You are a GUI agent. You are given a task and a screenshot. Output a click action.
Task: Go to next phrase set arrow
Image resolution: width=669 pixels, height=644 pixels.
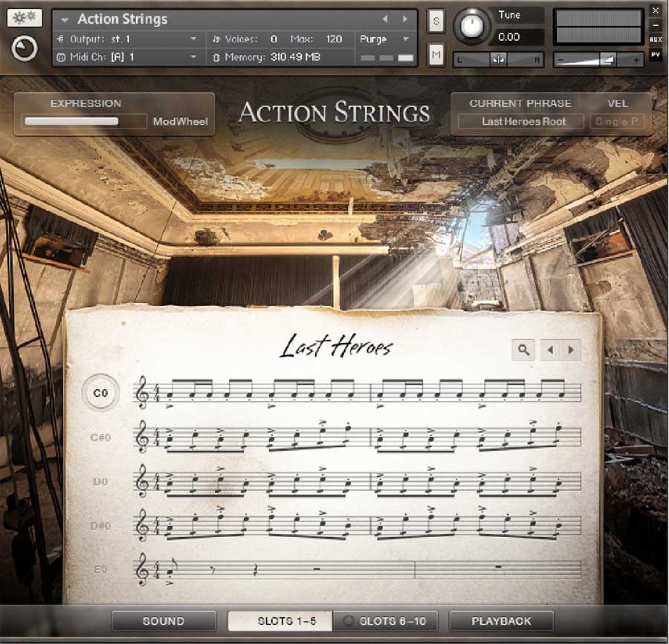tap(571, 350)
